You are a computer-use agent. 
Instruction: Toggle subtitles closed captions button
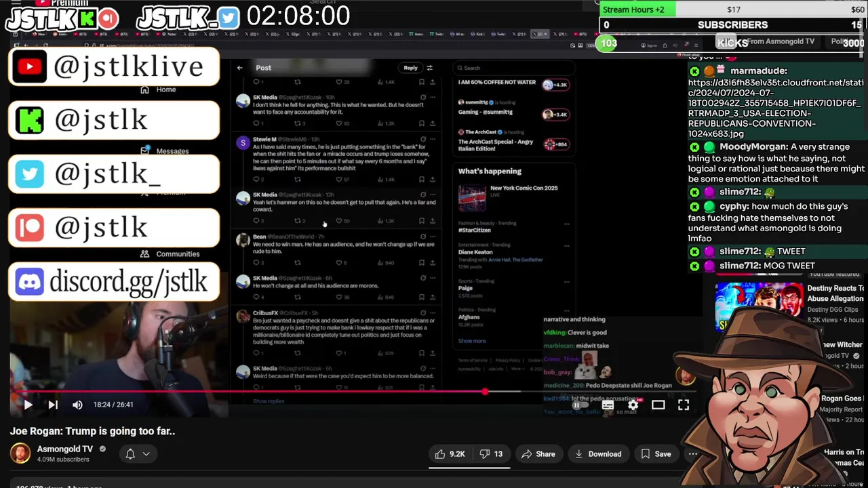608,405
